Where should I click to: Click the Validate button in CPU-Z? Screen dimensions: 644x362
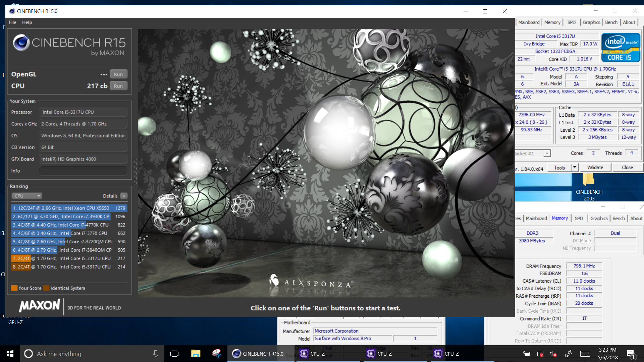click(595, 167)
